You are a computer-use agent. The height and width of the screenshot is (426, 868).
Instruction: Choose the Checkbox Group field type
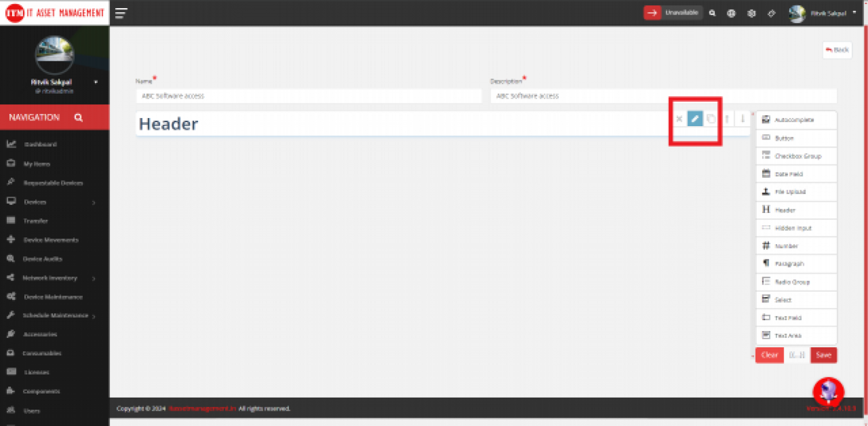point(796,156)
